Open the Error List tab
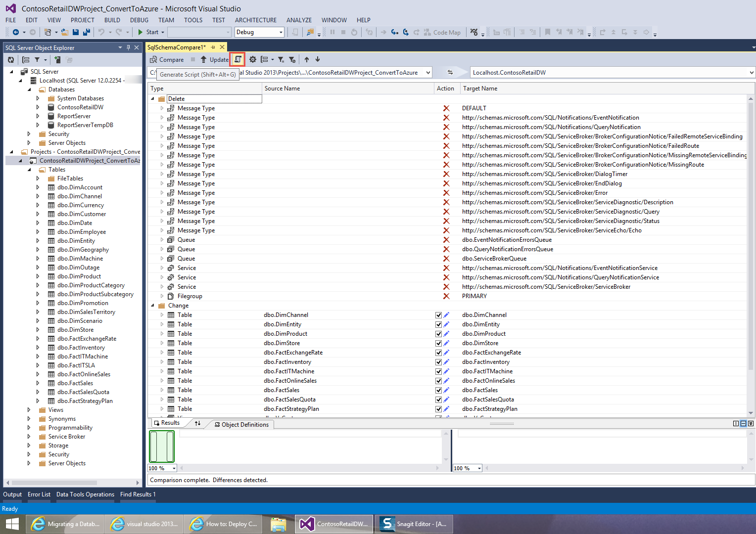The image size is (756, 534). click(39, 494)
